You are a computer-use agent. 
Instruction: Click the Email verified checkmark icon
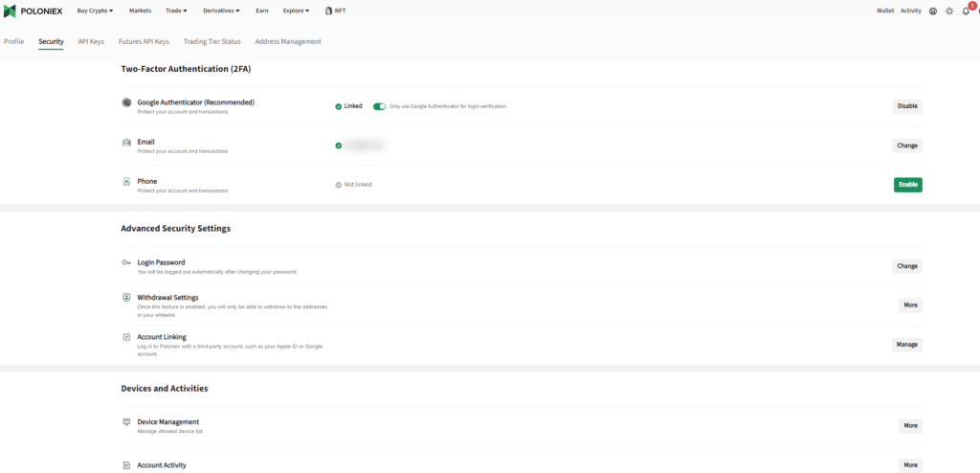point(338,146)
